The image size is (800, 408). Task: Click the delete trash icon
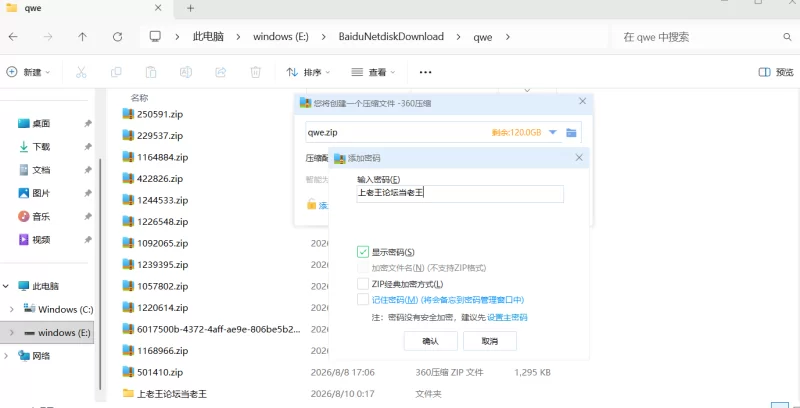point(256,72)
